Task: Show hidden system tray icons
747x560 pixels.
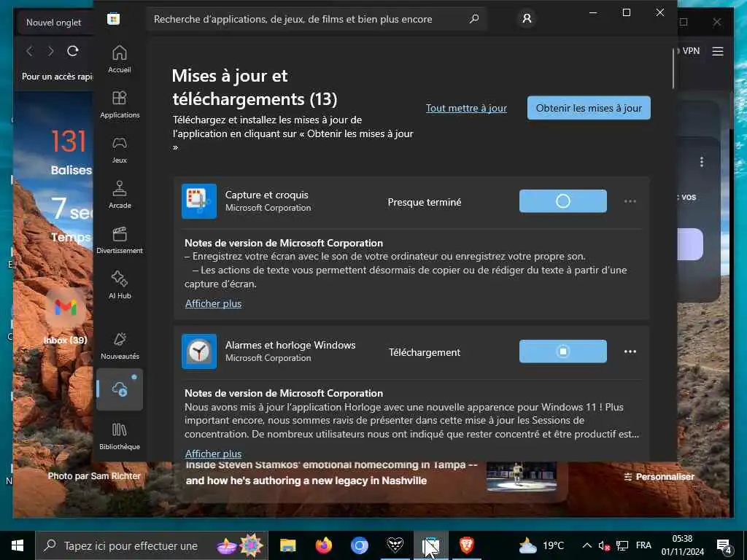Action: (587, 545)
